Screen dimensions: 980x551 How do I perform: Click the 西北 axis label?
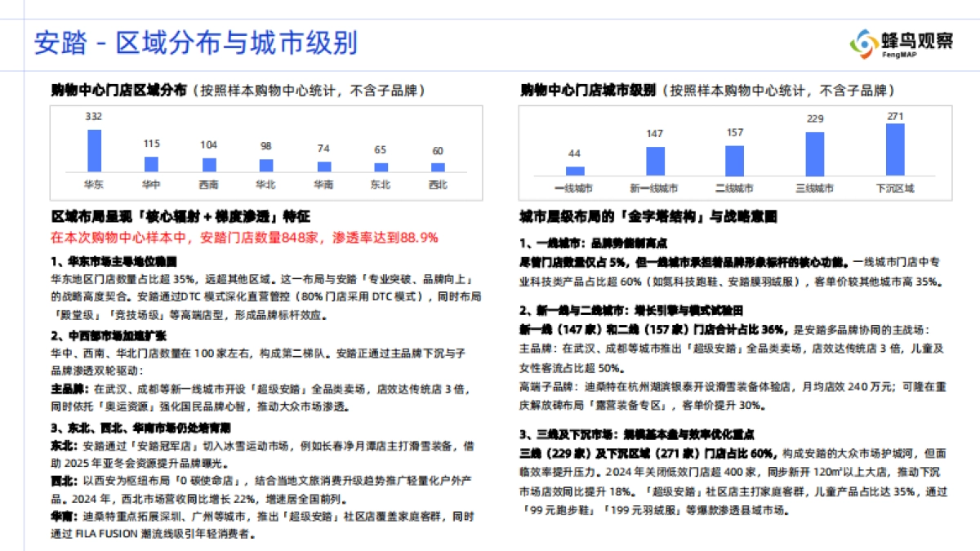[438, 184]
